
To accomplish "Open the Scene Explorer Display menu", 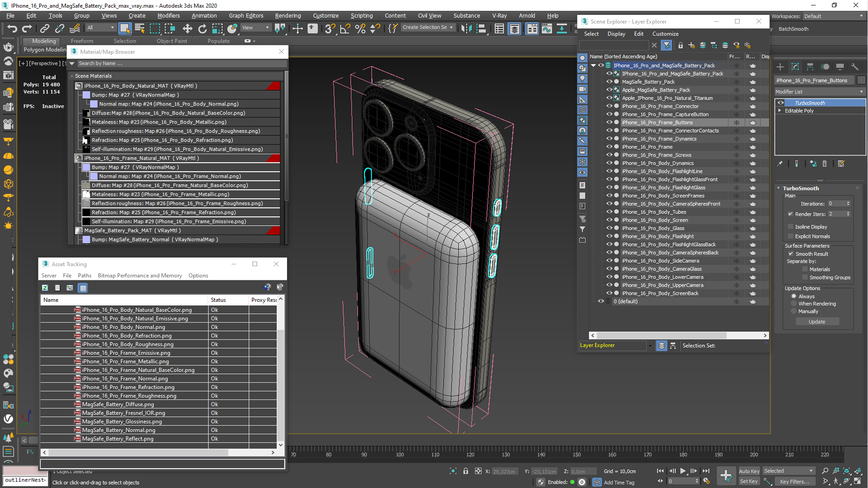I will pos(616,34).
